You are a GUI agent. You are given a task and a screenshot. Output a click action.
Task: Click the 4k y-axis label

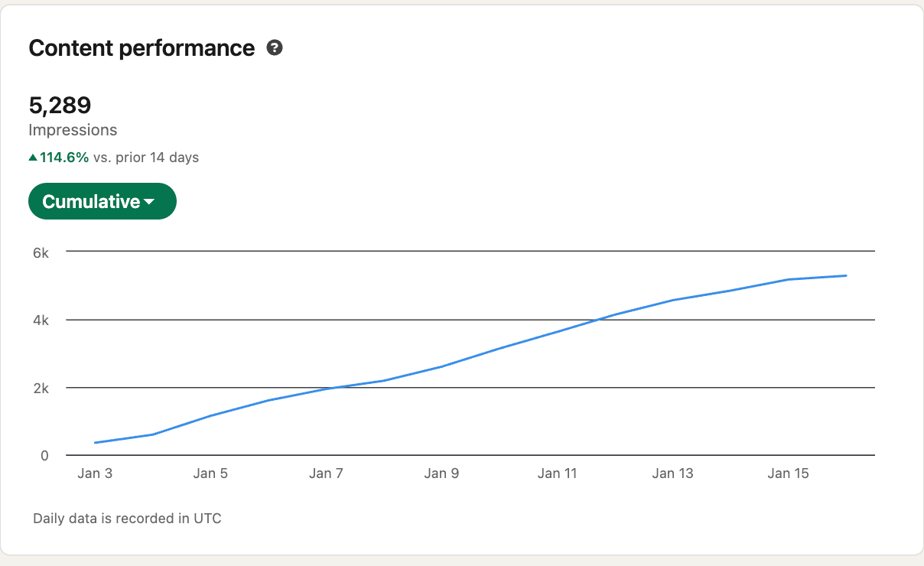40,320
